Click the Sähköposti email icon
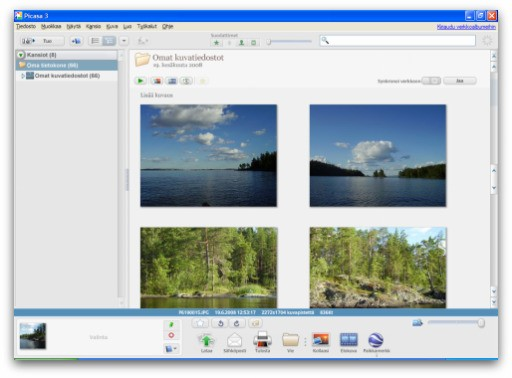Image resolution: width=512 pixels, height=378 pixels. pyautogui.click(x=234, y=343)
